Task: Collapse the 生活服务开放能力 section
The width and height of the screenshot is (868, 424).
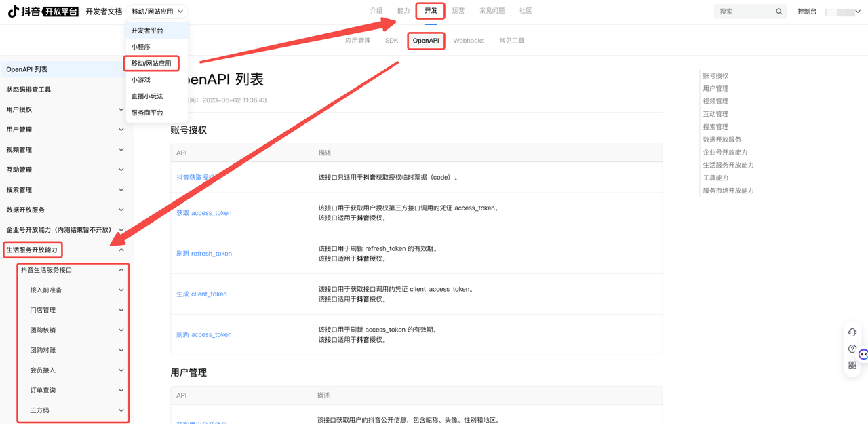Action: [x=121, y=250]
